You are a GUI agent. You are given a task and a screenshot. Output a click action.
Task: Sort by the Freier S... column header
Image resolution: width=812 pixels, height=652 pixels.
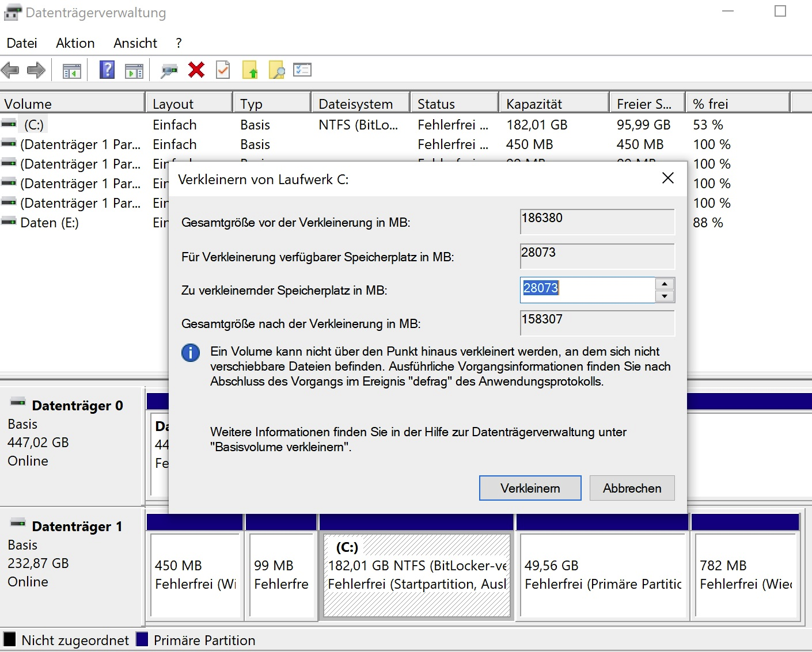(x=647, y=104)
